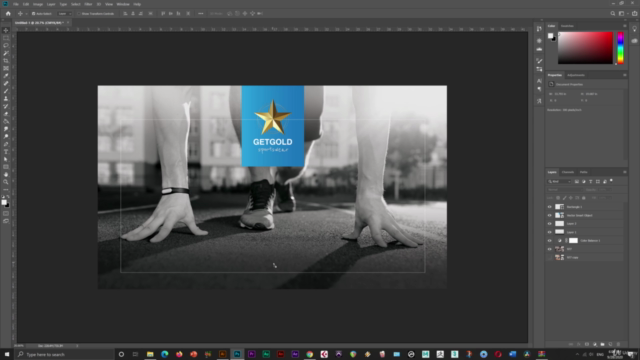Viewport: 640px width, 360px height.
Task: Open the Color panel flyout menu
Action: tap(624, 26)
